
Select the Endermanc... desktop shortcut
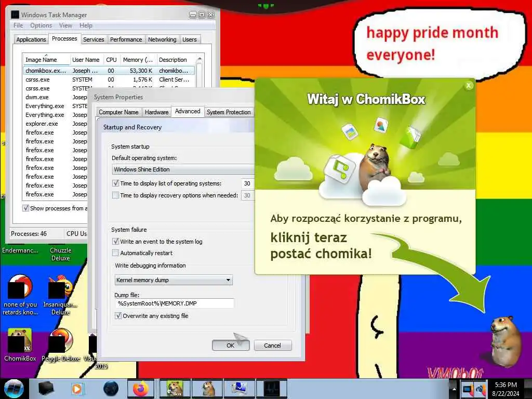(x=20, y=250)
